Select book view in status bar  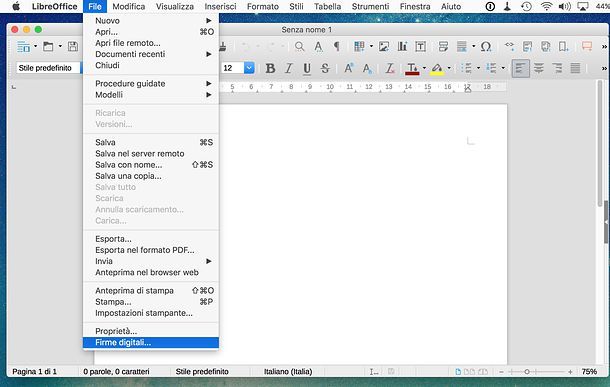[483, 372]
